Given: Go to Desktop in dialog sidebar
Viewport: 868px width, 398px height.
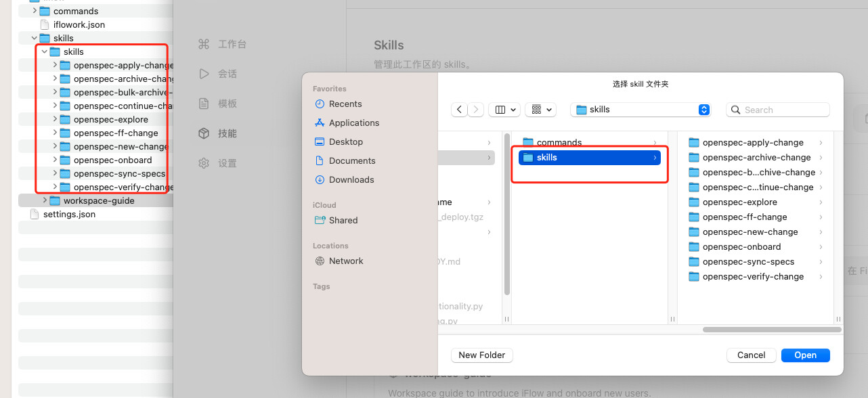Looking at the screenshot, I should pos(346,142).
